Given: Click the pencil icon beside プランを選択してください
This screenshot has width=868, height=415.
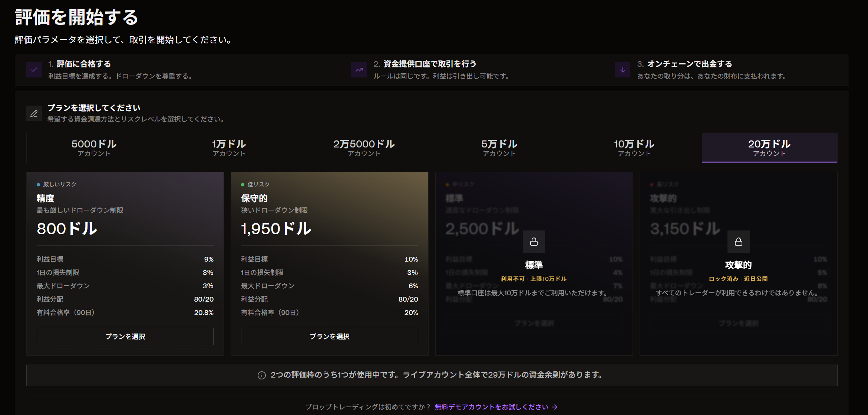Looking at the screenshot, I should coord(34,113).
